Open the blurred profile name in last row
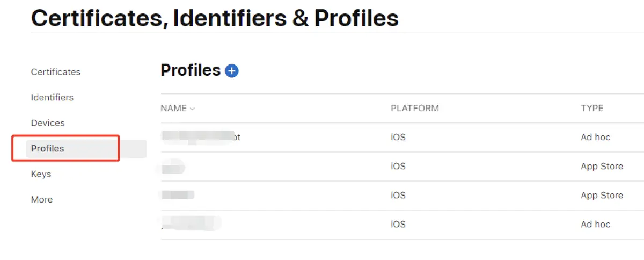 click(191, 224)
